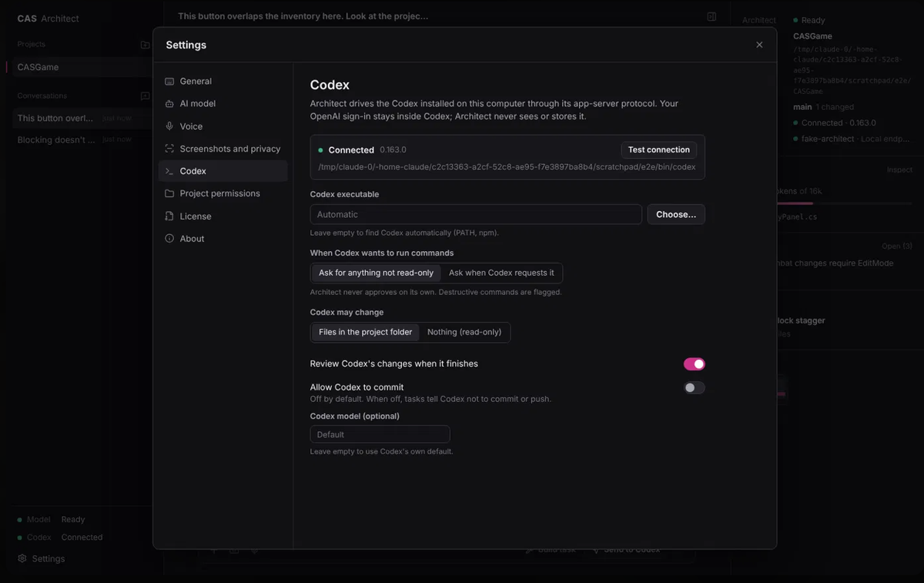Viewport: 924px width, 583px height.
Task: Select "Files in the project folder" option
Action: click(x=366, y=332)
